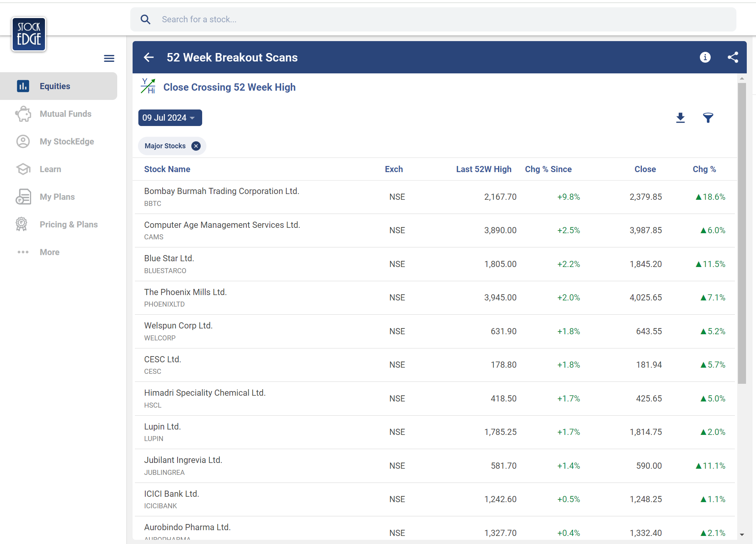
Task: Expand the More sidebar item
Action: [50, 252]
